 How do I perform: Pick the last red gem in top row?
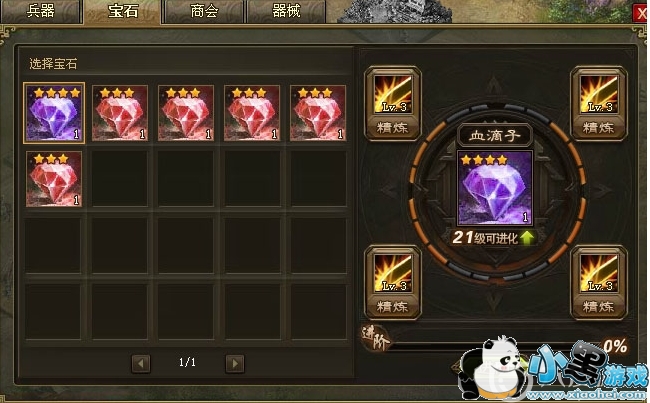click(x=318, y=113)
